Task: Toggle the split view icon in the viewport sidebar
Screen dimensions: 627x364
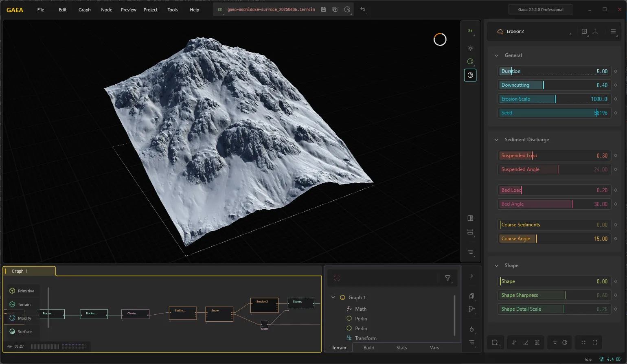Action: 470,218
